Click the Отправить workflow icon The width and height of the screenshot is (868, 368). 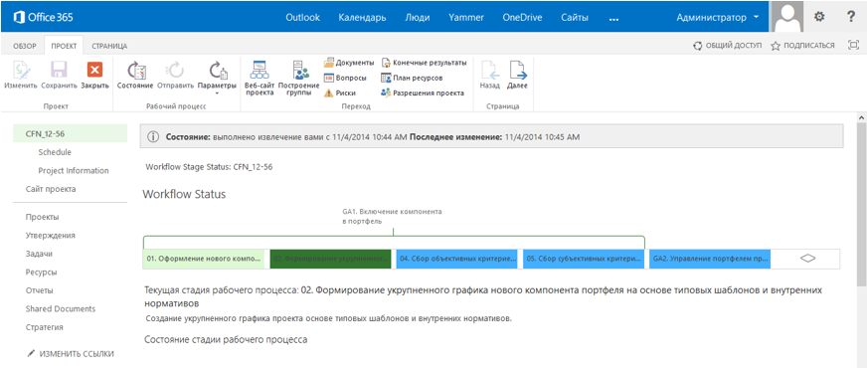(175, 76)
